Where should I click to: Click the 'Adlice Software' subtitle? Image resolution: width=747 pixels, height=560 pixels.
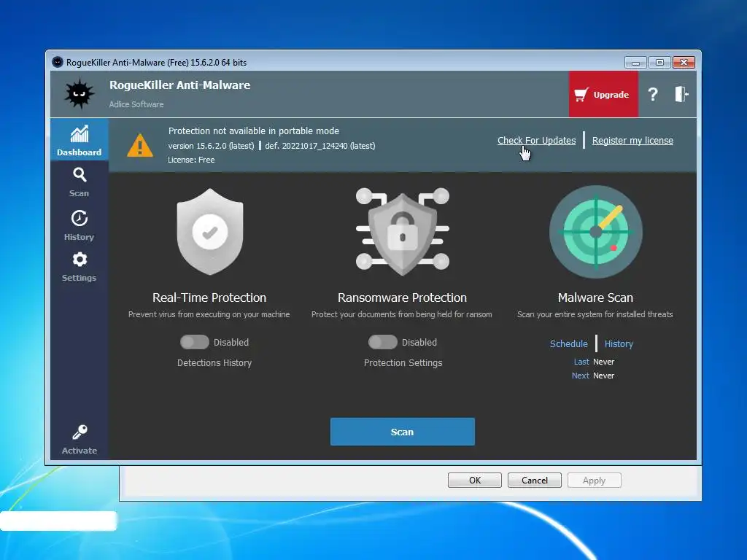136,104
